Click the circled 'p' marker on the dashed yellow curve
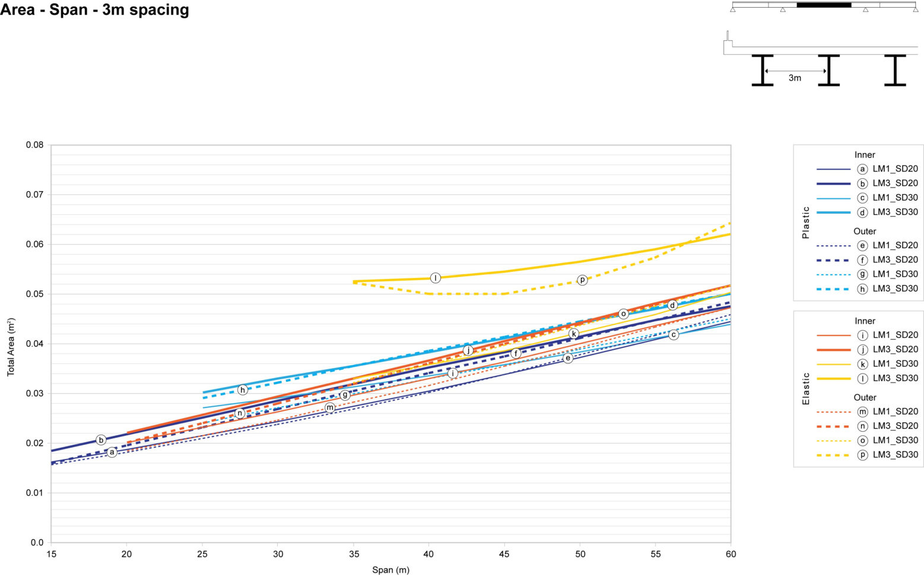Viewport: 924px width, 576px height. click(582, 280)
